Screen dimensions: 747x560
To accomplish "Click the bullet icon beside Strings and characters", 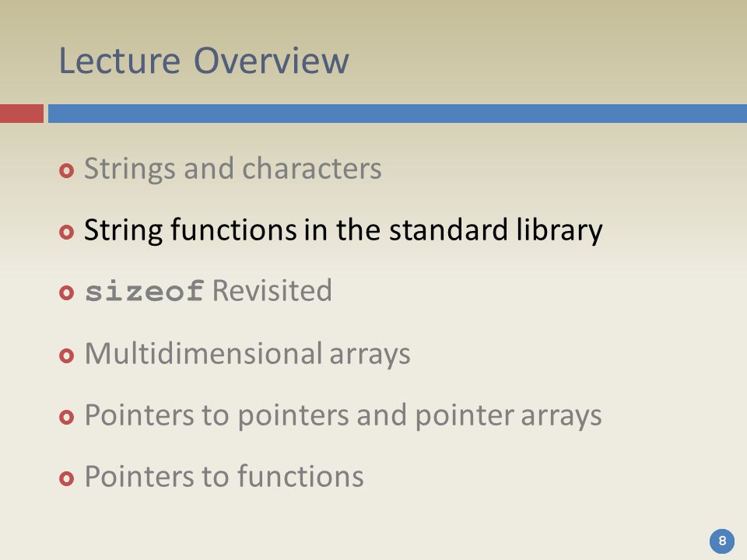I will (x=67, y=170).
